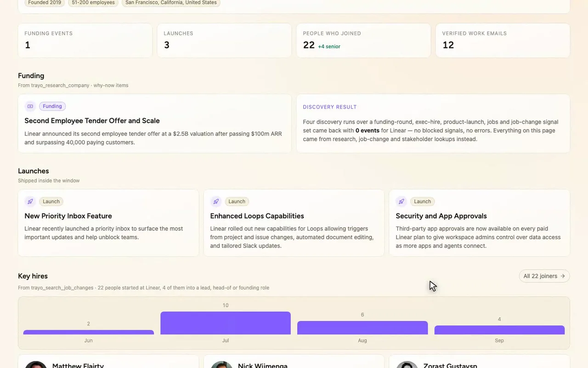Select the Funding Events stat card
Image resolution: width=588 pixels, height=368 pixels.
85,40
